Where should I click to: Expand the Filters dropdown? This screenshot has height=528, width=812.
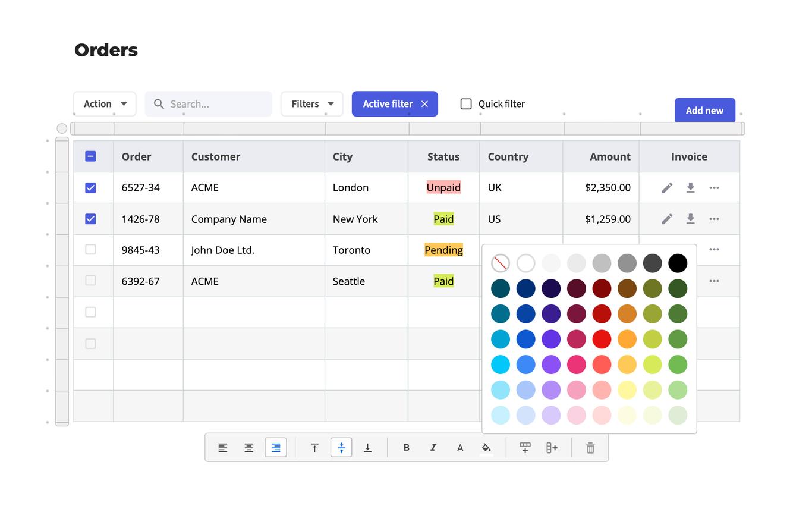click(x=311, y=103)
